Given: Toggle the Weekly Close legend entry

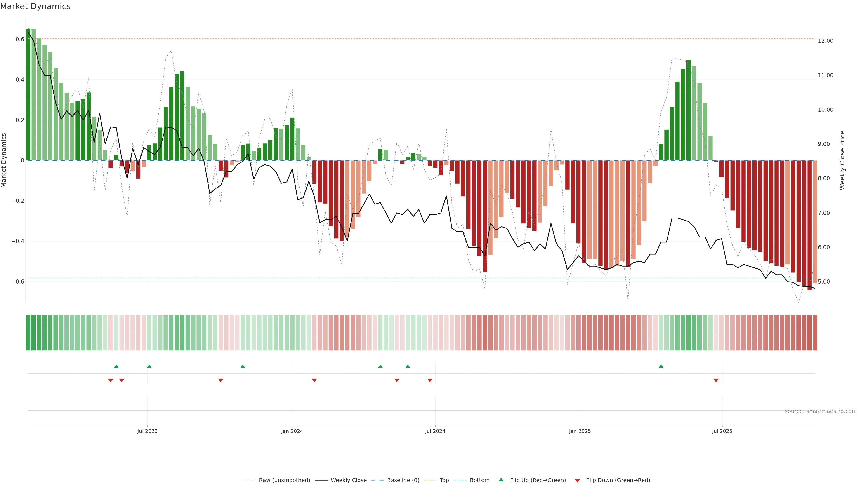Looking at the screenshot, I should point(348,480).
